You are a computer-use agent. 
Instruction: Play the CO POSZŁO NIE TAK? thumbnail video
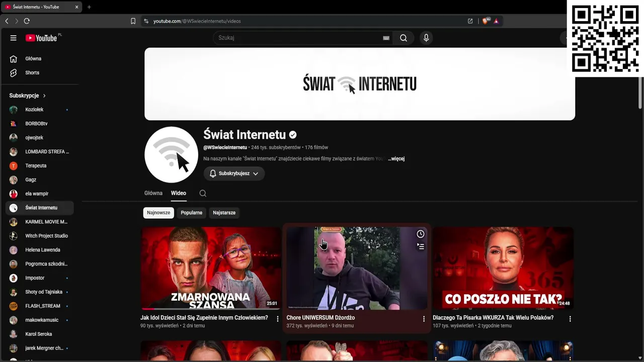point(503,268)
